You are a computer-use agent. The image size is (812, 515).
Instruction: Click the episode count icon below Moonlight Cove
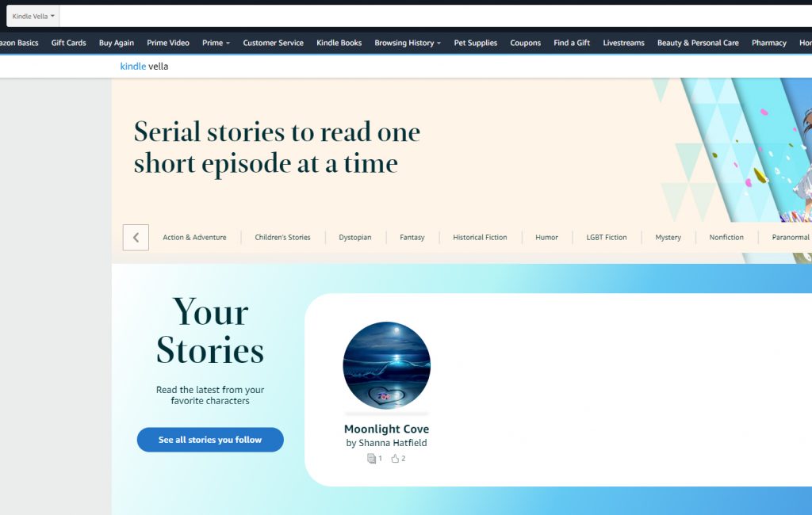pos(371,458)
